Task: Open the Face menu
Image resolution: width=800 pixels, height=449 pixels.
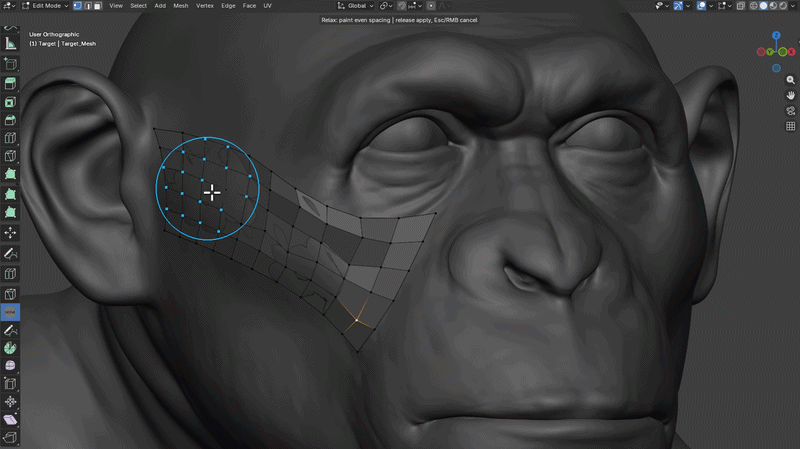Action: [249, 6]
